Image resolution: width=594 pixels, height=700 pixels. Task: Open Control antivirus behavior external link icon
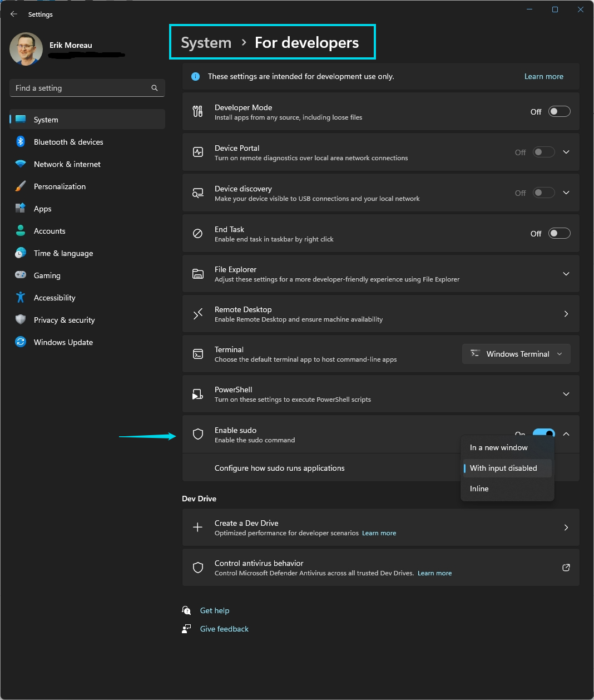click(x=566, y=568)
